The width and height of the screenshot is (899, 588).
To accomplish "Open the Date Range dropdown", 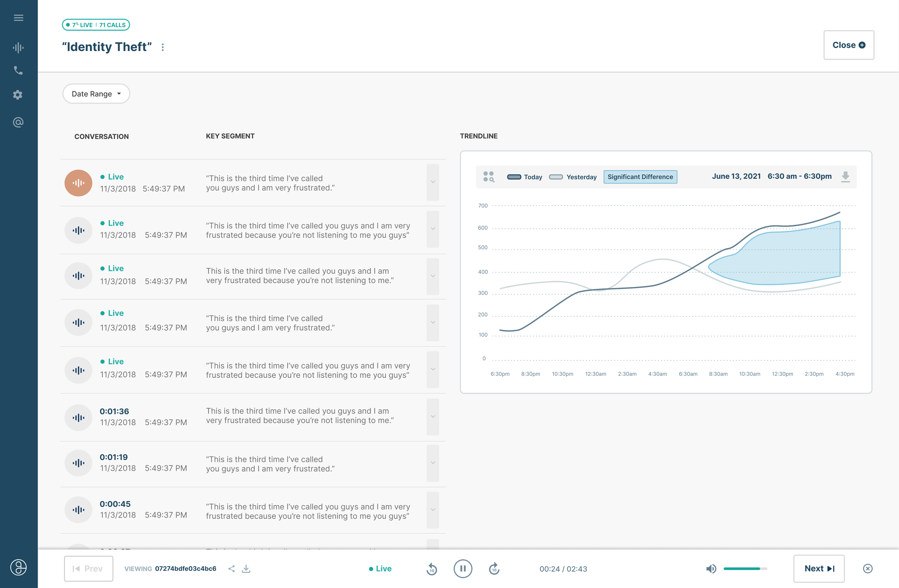I will point(96,94).
